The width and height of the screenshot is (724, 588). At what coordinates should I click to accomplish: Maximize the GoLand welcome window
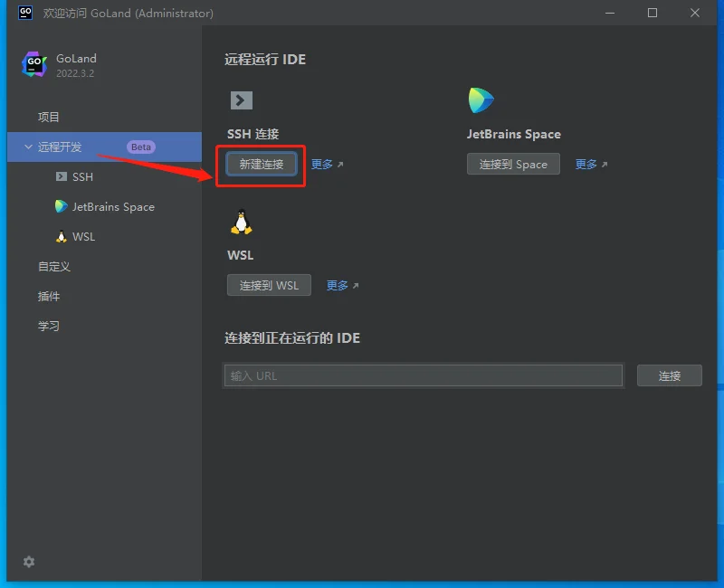coord(652,13)
